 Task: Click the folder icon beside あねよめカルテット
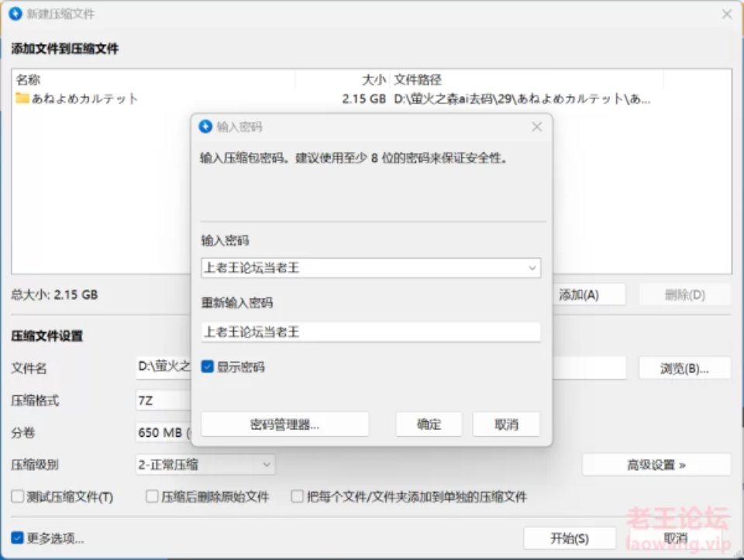point(22,98)
